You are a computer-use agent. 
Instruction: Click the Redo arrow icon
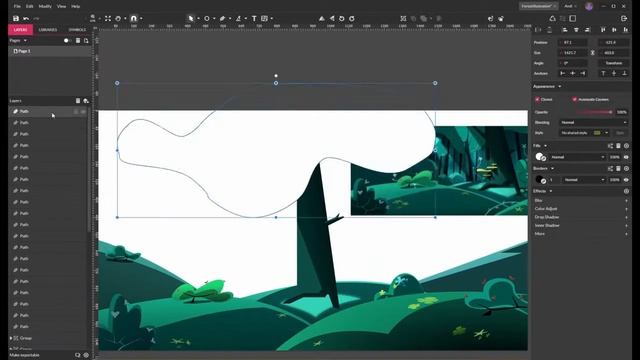(x=36, y=18)
